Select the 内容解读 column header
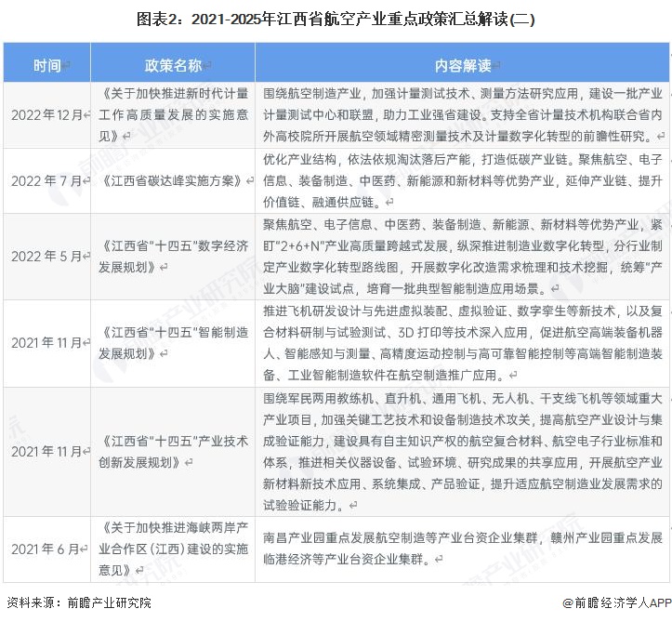The image size is (672, 622). pos(463,64)
